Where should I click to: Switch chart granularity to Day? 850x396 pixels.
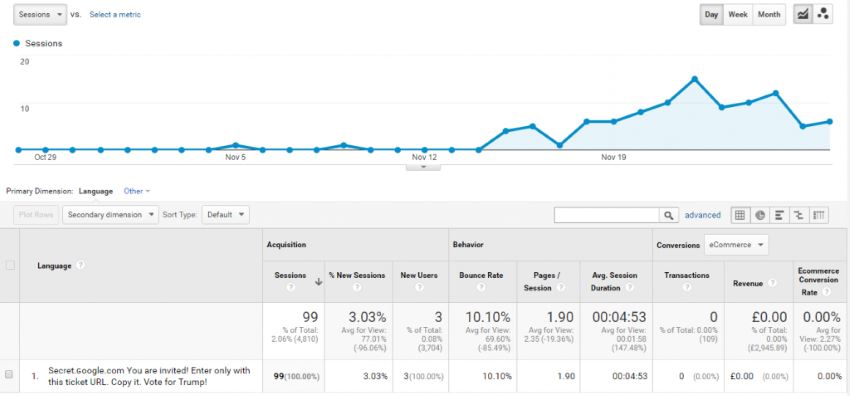(x=711, y=15)
